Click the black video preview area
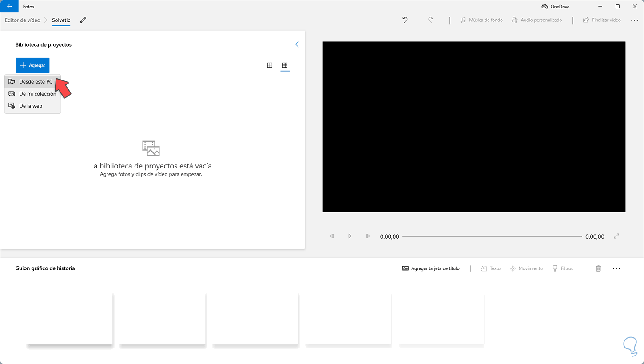The image size is (644, 364). (474, 127)
